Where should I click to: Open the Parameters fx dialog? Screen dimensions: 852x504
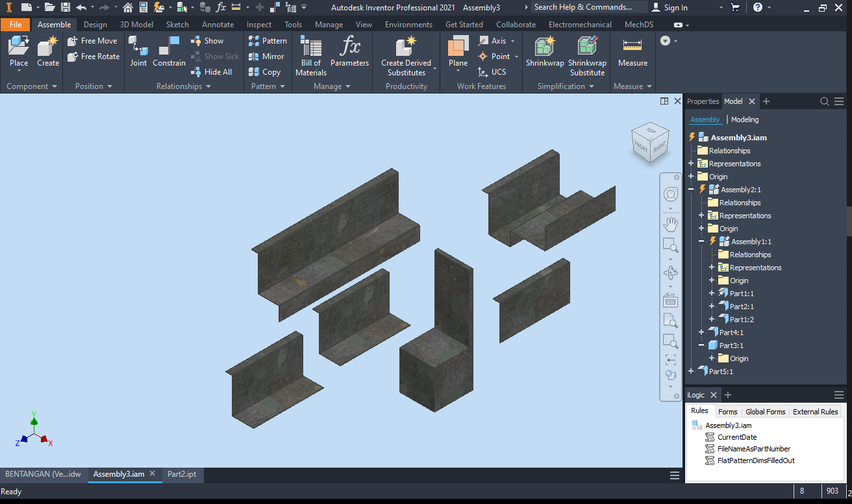point(349,52)
